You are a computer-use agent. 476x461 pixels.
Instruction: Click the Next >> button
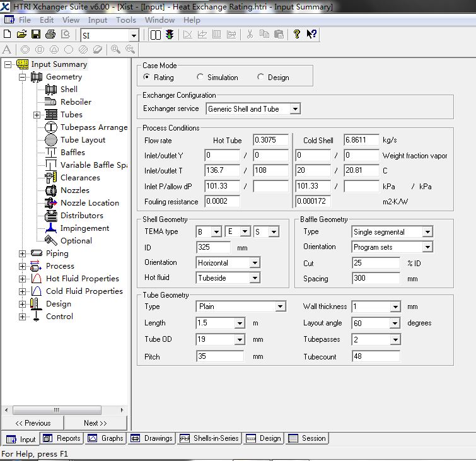pos(95,423)
